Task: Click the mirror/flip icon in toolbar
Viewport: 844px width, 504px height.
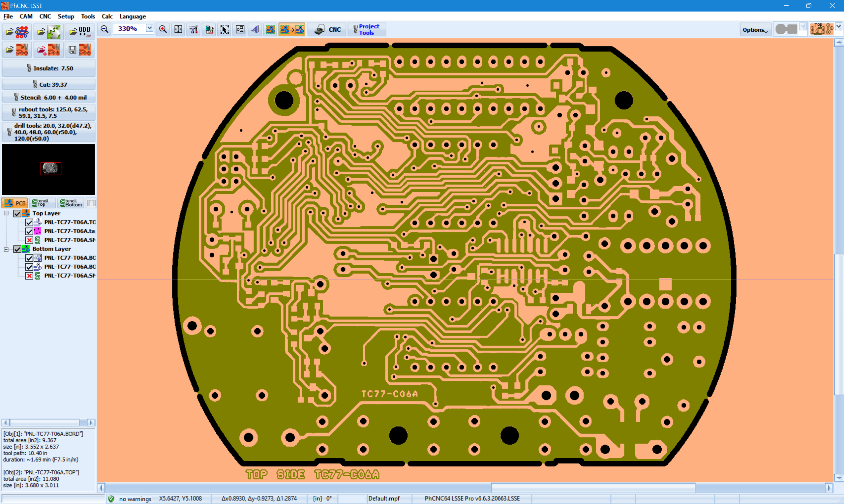Action: point(256,30)
